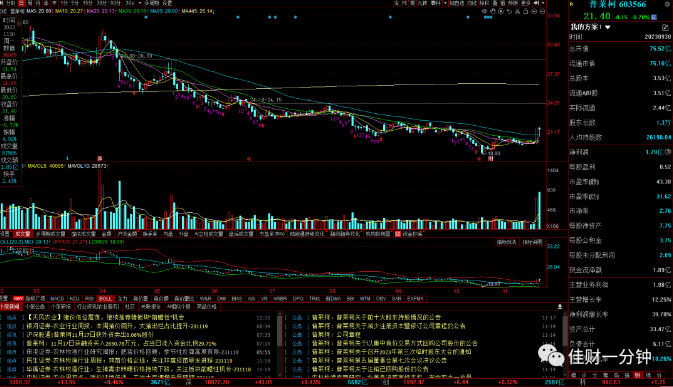Open the 个股公告 news tab
The height and width of the screenshot is (387, 673).
tap(35, 307)
